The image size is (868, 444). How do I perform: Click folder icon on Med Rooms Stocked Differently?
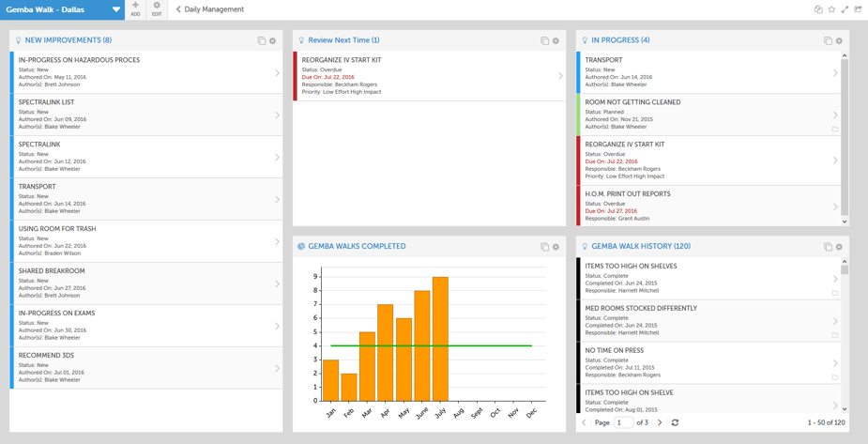tap(835, 335)
